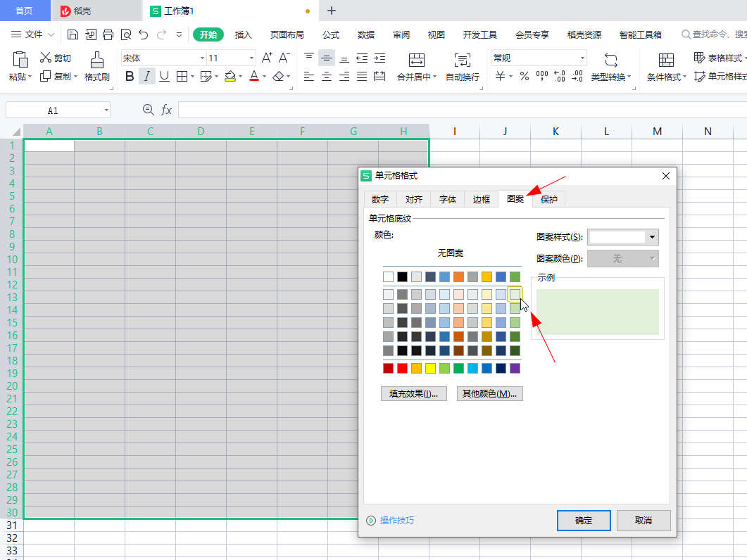Click the 其他颜色(M)... button
The height and width of the screenshot is (560, 747).
489,394
